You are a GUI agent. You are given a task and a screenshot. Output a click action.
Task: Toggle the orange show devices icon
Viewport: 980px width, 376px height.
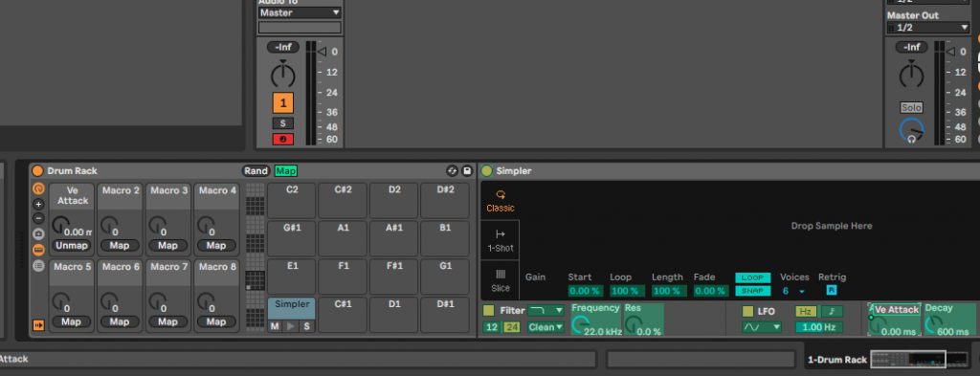pos(38,325)
